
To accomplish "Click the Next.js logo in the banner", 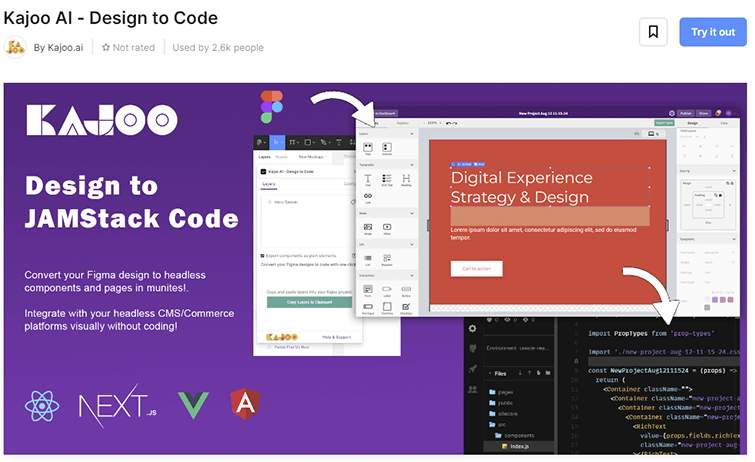I will [x=117, y=406].
